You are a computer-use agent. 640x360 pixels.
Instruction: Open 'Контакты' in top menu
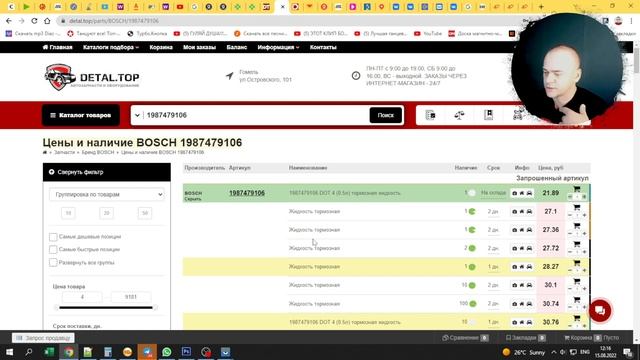pyautogui.click(x=323, y=47)
